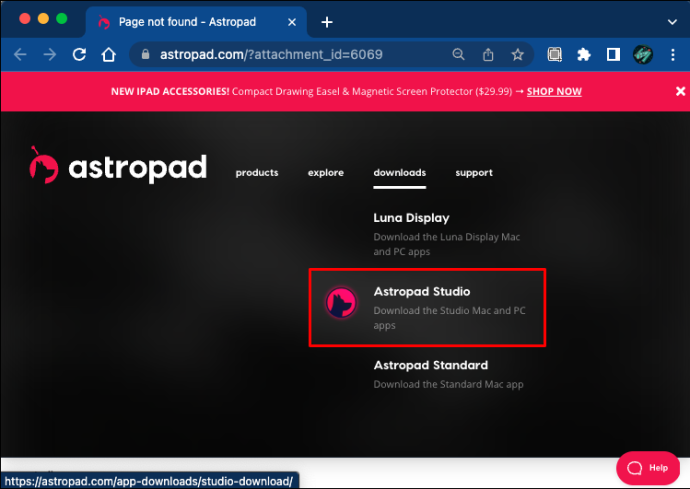Close the window with red button

[25, 18]
